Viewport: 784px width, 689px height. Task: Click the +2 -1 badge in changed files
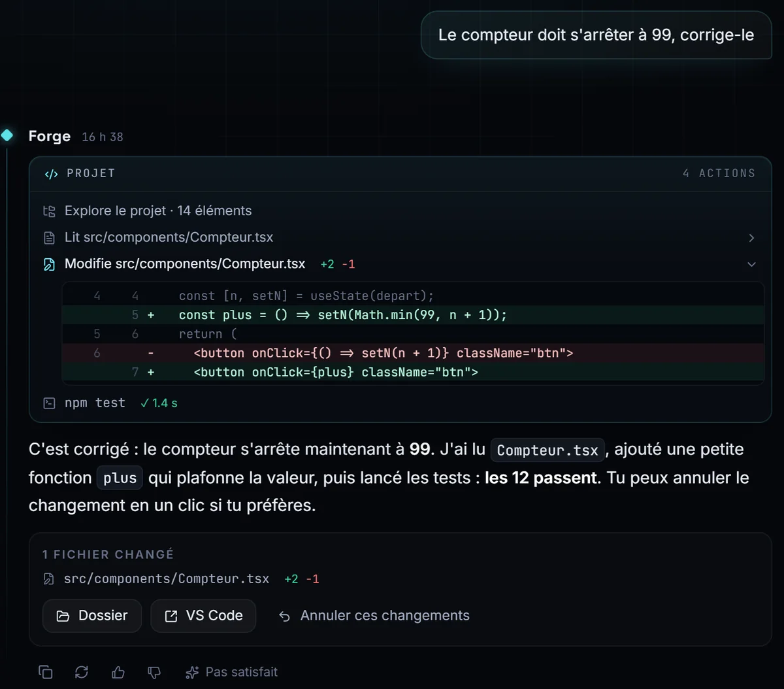302,579
